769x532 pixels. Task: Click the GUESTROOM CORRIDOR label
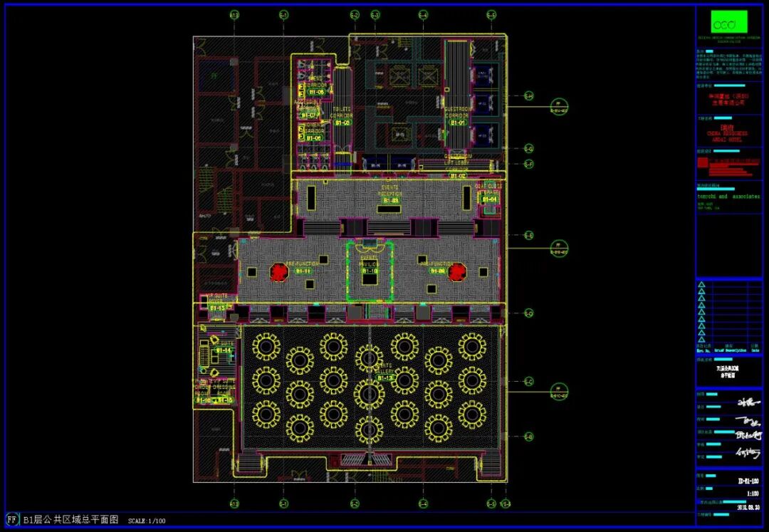[457, 113]
